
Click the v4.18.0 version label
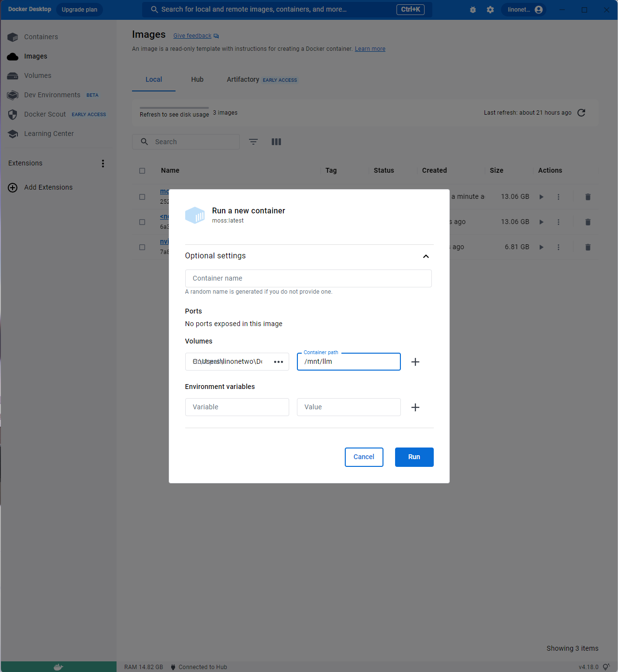(589, 667)
